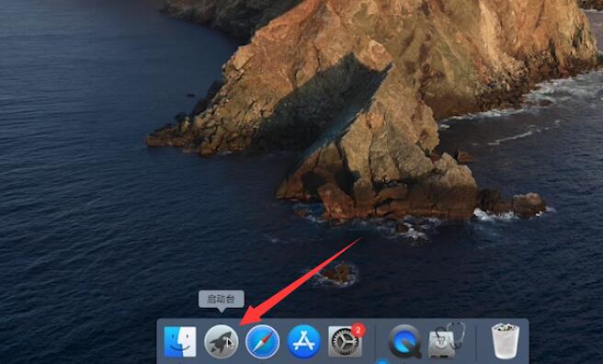Open the App Store icon

click(304, 342)
